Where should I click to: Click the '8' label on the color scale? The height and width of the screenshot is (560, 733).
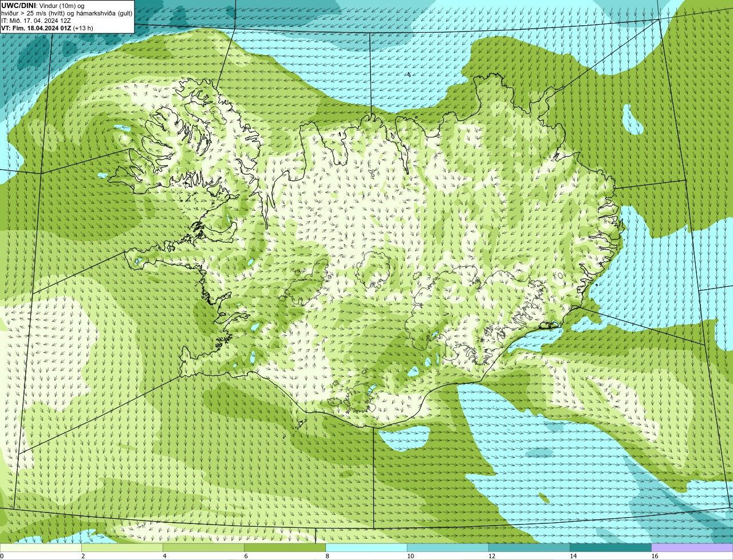coord(328,556)
